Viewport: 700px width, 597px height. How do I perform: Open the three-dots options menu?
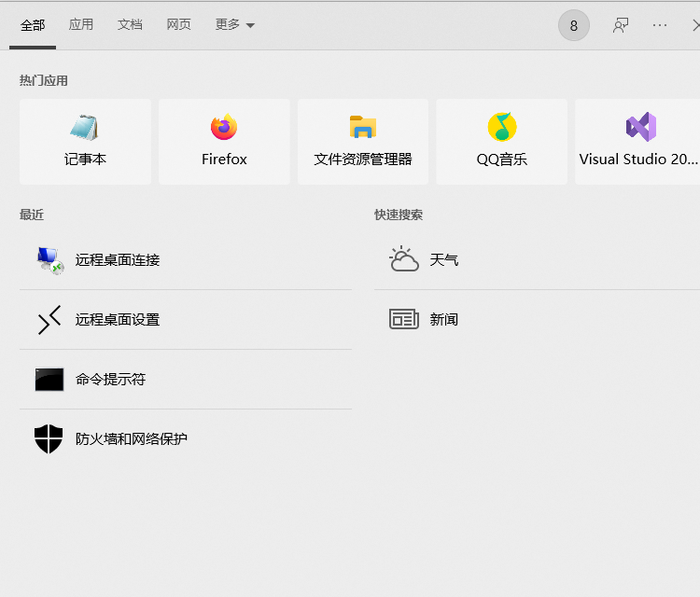pyautogui.click(x=660, y=25)
